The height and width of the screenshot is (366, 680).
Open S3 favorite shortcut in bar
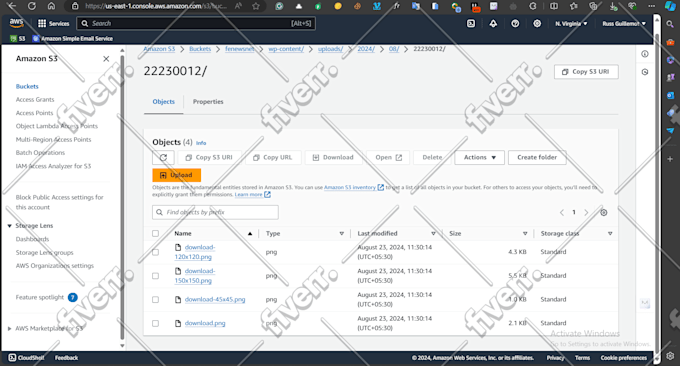click(18, 39)
